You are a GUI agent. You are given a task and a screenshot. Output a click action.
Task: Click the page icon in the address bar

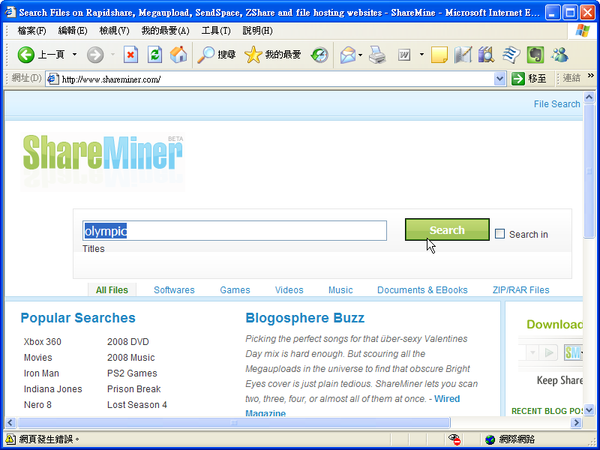(53, 79)
